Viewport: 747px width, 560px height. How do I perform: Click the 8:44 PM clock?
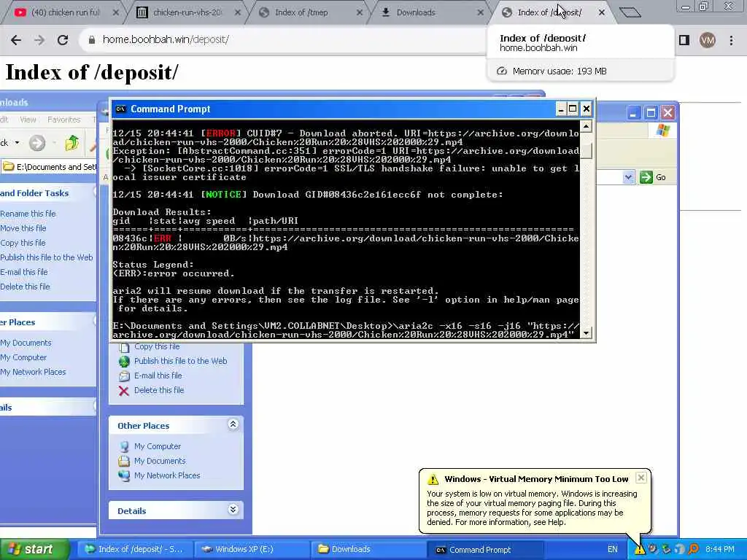point(719,549)
